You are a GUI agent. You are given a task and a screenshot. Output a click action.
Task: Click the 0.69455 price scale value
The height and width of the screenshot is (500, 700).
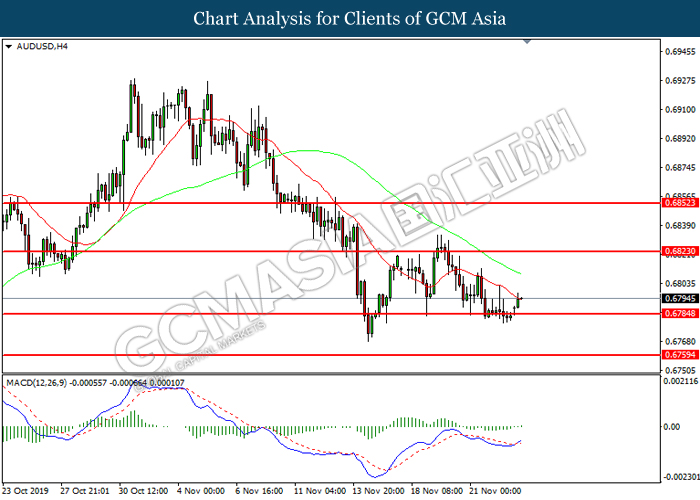(680, 52)
